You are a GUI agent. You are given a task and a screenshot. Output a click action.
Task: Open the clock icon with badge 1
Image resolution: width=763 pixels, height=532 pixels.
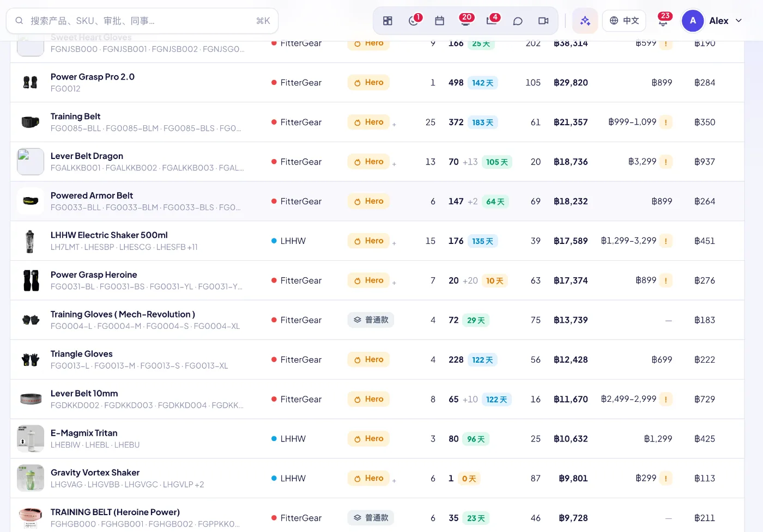pos(414,21)
